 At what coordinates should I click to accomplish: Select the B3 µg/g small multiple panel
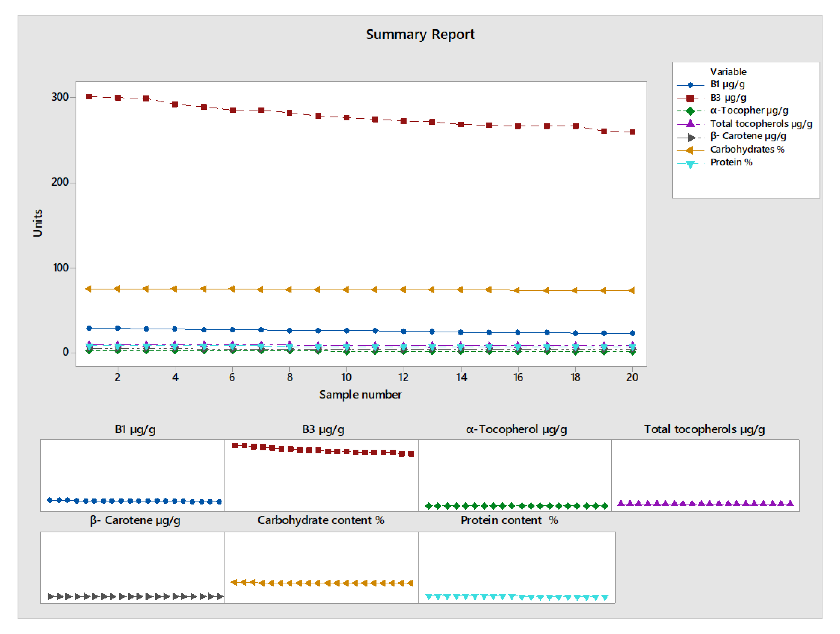[x=321, y=475]
